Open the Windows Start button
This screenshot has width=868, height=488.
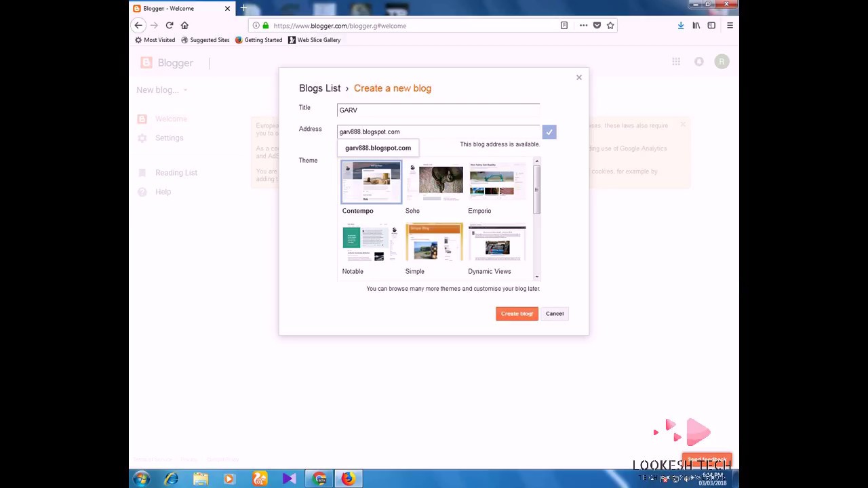click(141, 479)
